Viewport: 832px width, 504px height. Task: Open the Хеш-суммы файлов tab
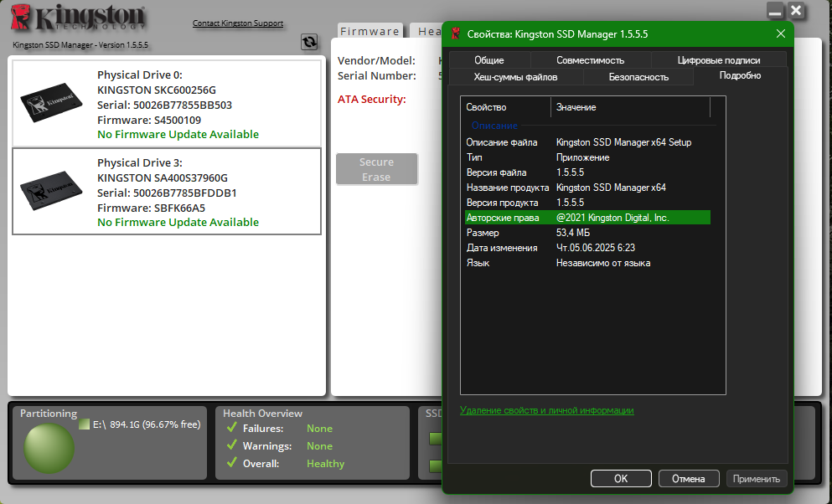point(516,77)
